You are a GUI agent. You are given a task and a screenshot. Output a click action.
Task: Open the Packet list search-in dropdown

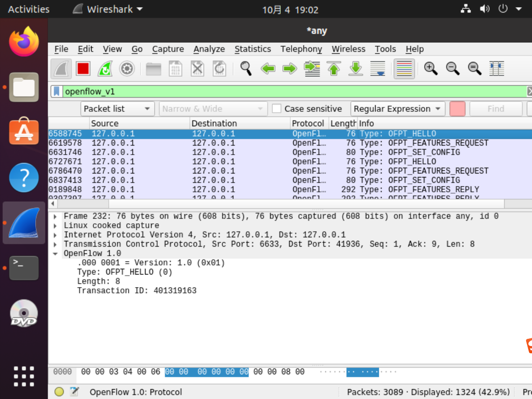point(117,109)
